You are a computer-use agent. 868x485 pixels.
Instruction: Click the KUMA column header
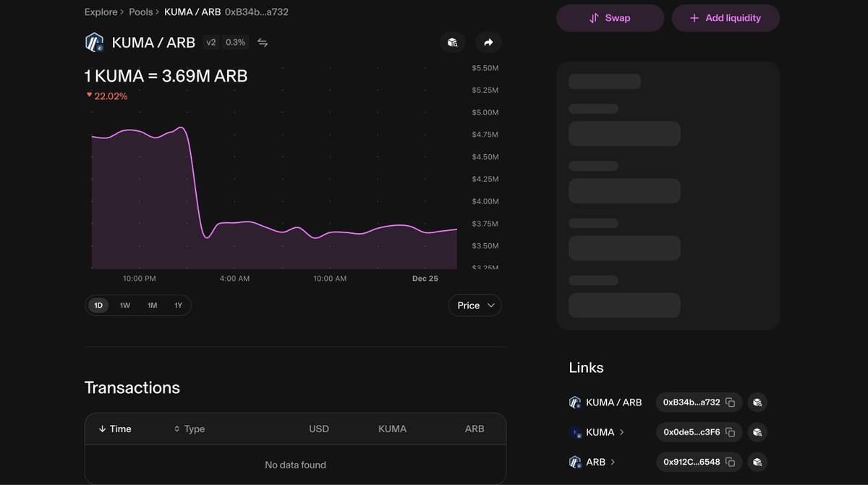pos(392,429)
